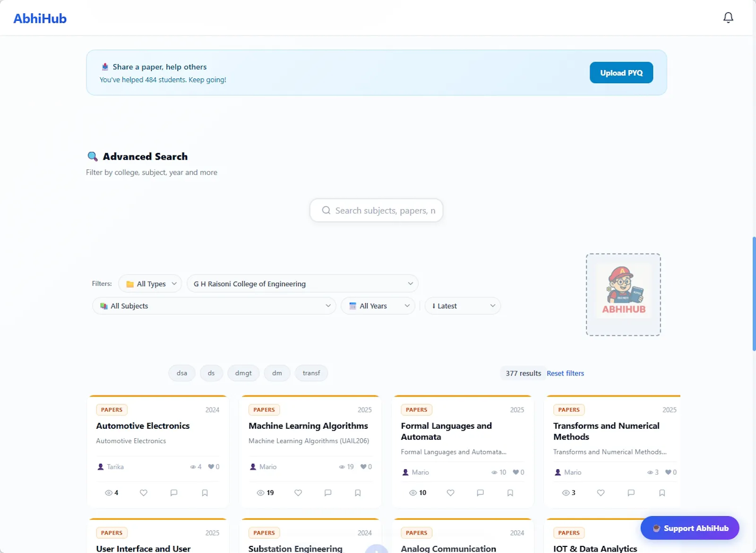Click the Upload PYQ button
This screenshot has width=756, height=553.
tap(621, 73)
